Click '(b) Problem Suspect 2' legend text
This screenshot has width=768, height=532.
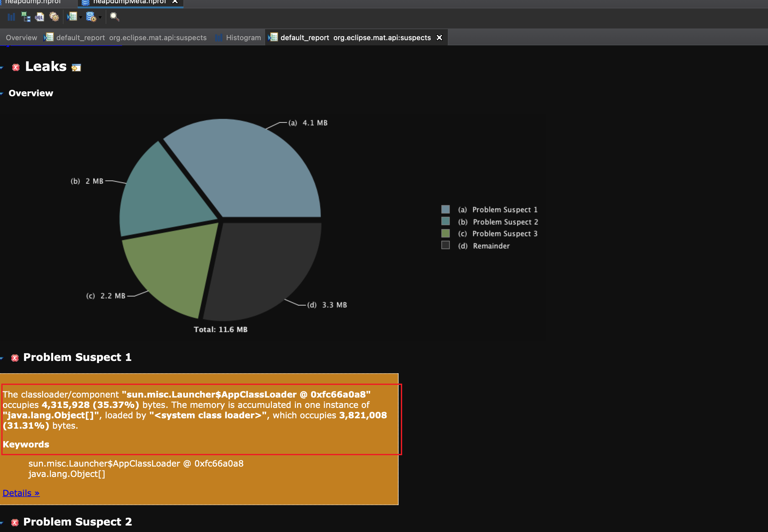click(x=498, y=222)
